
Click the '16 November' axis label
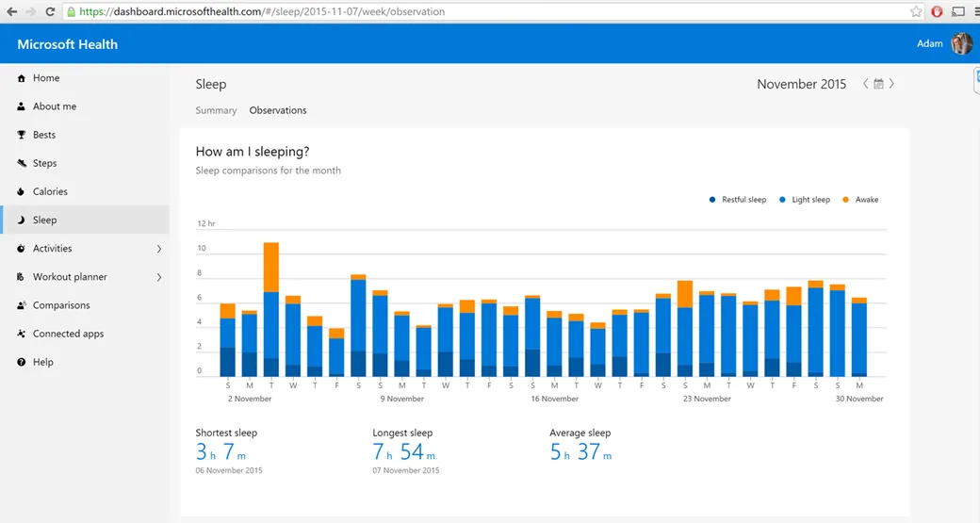(x=554, y=399)
